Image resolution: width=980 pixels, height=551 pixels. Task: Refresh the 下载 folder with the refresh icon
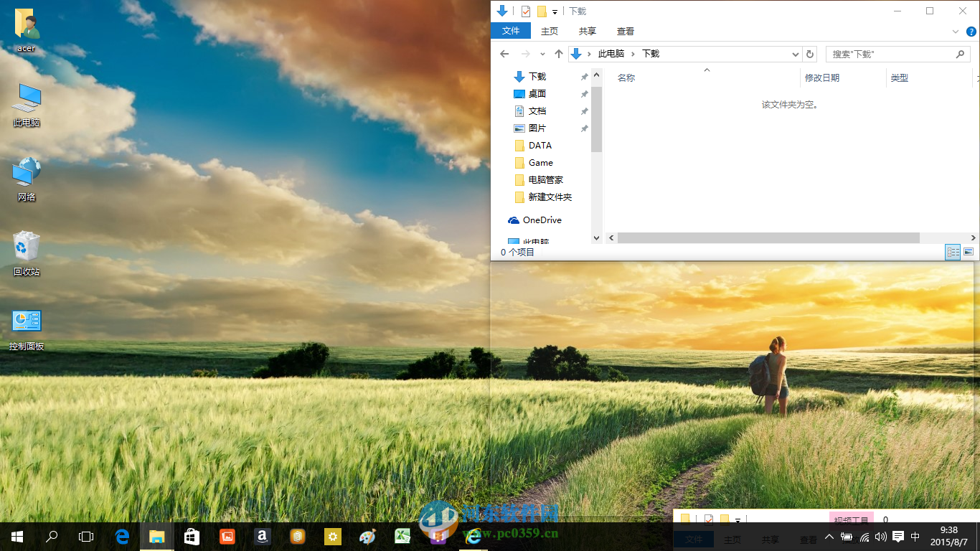pos(810,54)
